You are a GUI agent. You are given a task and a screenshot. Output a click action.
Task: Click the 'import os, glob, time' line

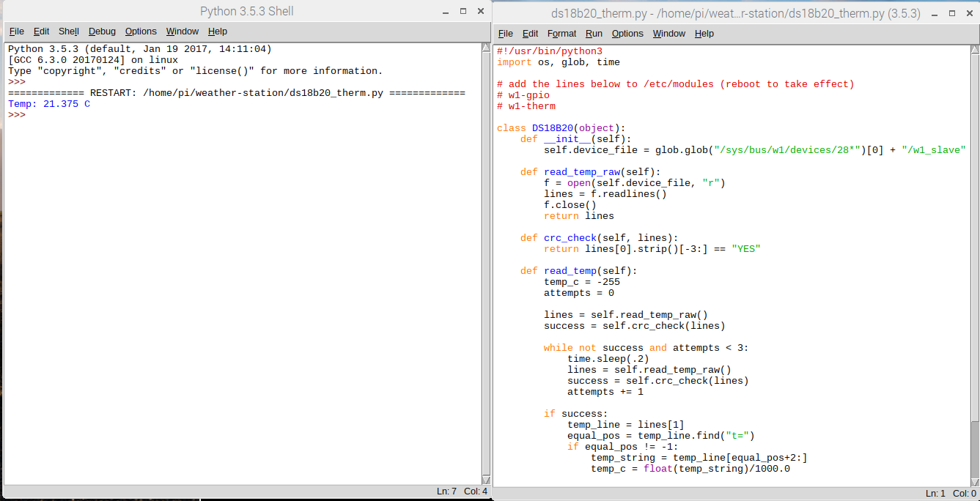[559, 62]
